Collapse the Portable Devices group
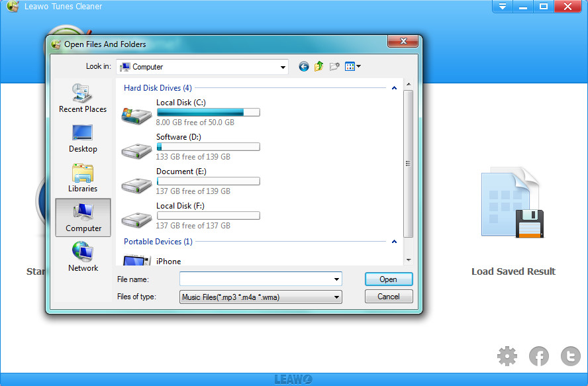 pos(394,242)
